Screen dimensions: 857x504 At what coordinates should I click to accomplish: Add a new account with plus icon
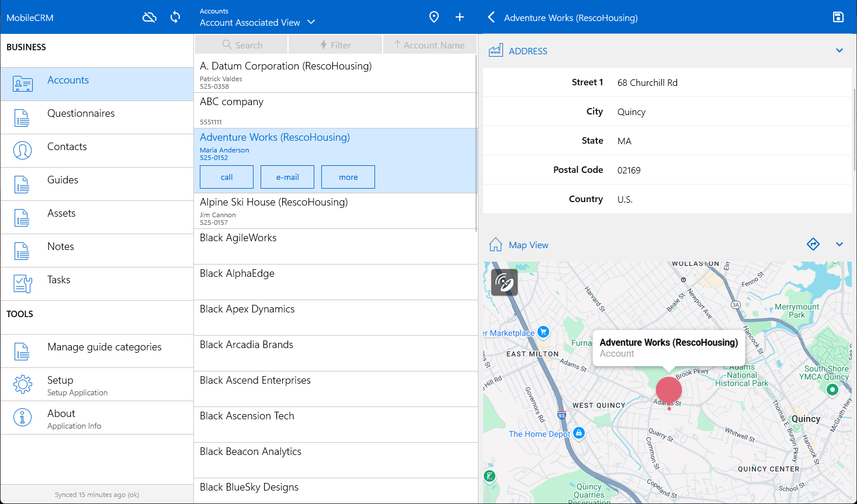[x=460, y=18]
